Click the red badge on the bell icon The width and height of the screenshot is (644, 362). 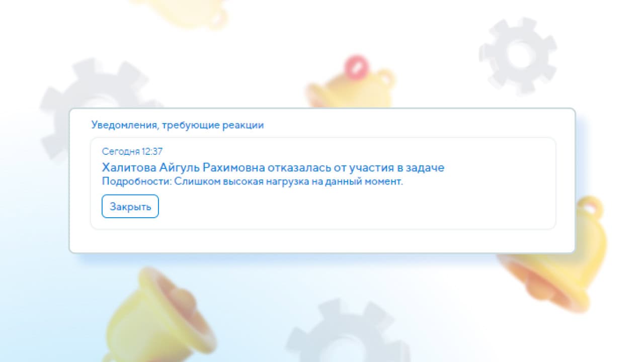[356, 66]
